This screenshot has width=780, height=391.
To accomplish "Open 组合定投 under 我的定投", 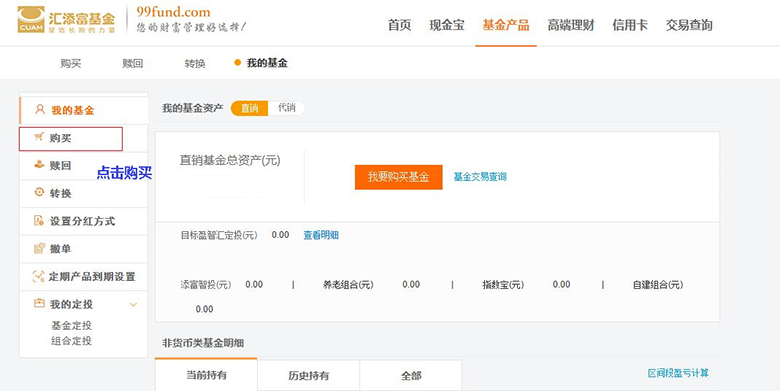I will coord(72,341).
